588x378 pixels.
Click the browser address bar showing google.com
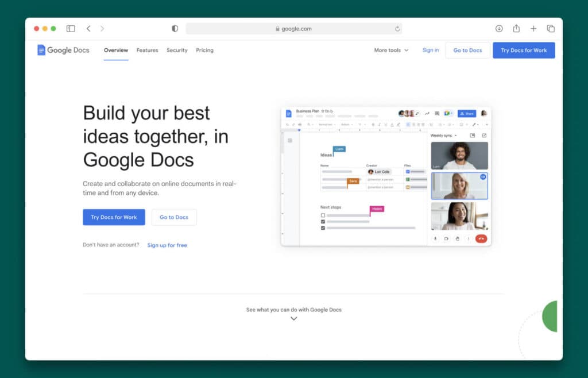(x=293, y=28)
